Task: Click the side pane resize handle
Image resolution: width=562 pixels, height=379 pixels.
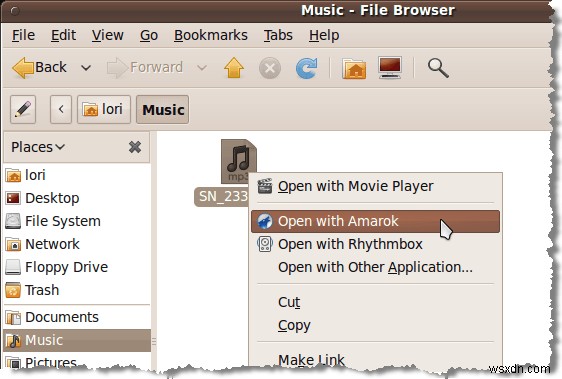Action: tap(154, 341)
